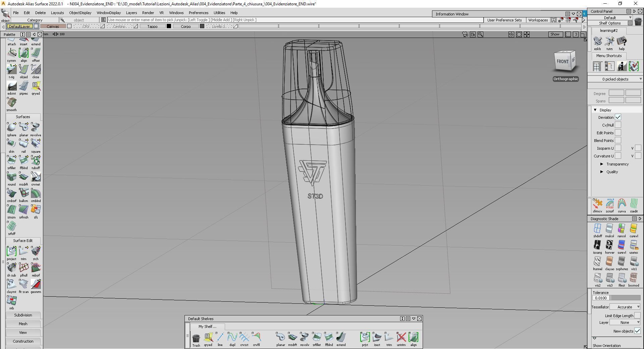The height and width of the screenshot is (349, 644).
Task: Enable the Curvature U checkbox
Action: [618, 156]
